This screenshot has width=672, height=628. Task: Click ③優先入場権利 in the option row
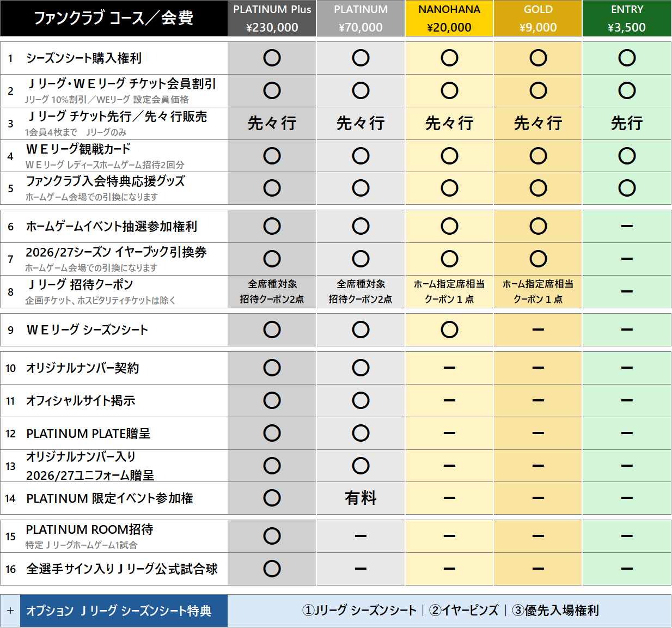click(x=555, y=611)
